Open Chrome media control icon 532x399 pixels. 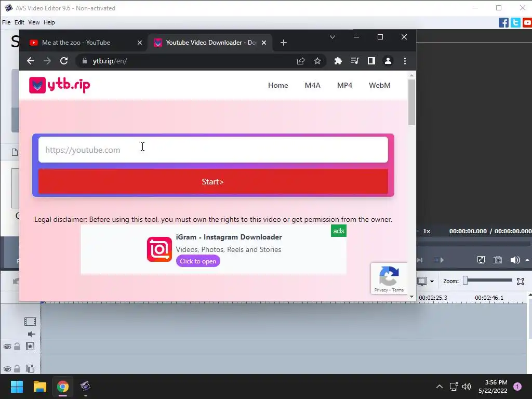pos(354,61)
